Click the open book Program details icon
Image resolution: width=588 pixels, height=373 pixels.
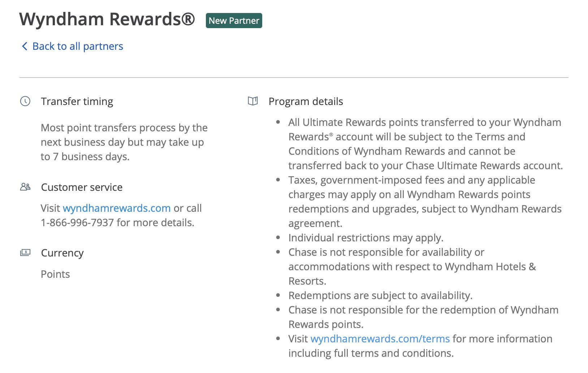pyautogui.click(x=253, y=101)
